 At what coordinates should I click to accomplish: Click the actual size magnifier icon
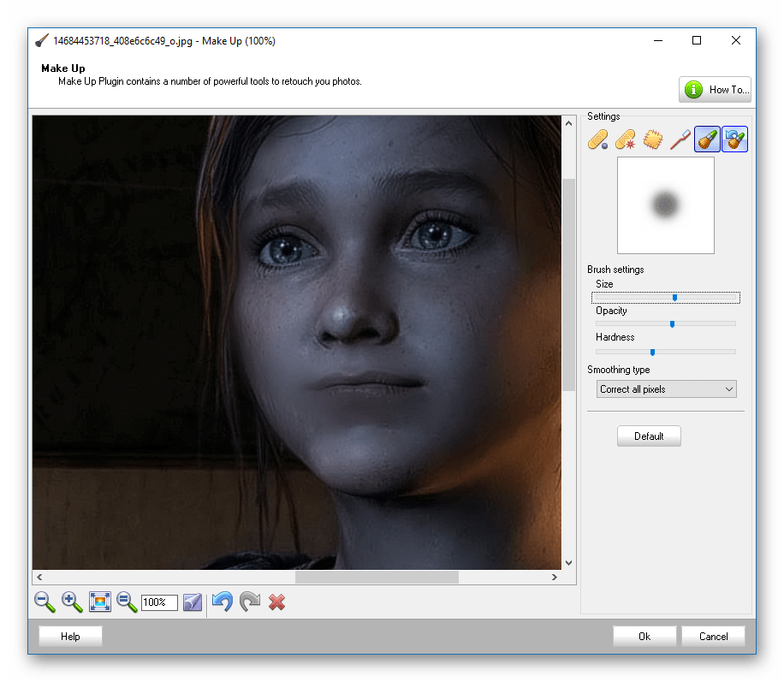(x=127, y=602)
